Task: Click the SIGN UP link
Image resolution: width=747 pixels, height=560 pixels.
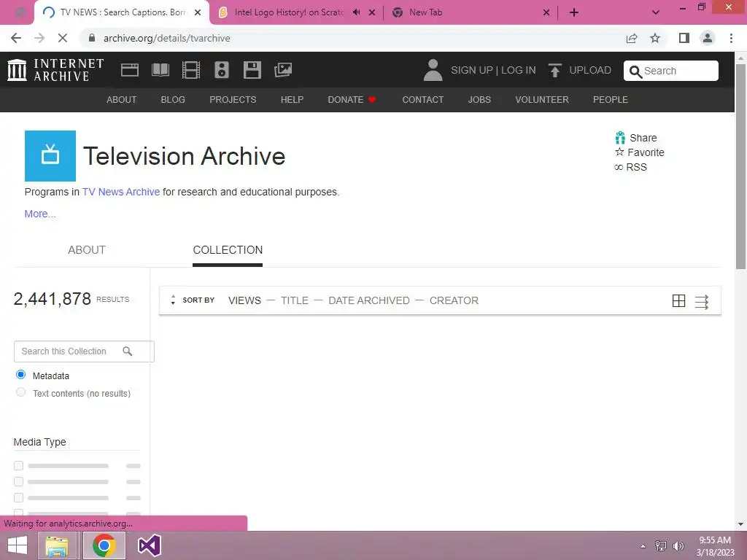Action: 472,70
